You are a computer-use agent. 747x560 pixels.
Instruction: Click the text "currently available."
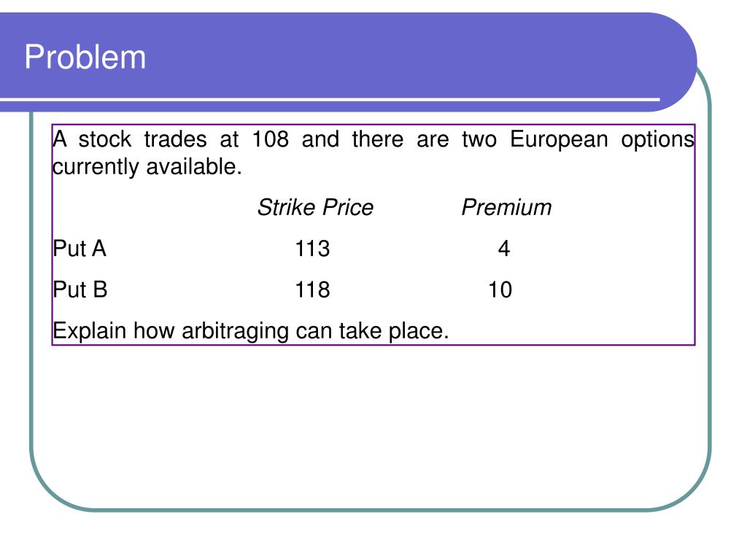[x=147, y=167]
